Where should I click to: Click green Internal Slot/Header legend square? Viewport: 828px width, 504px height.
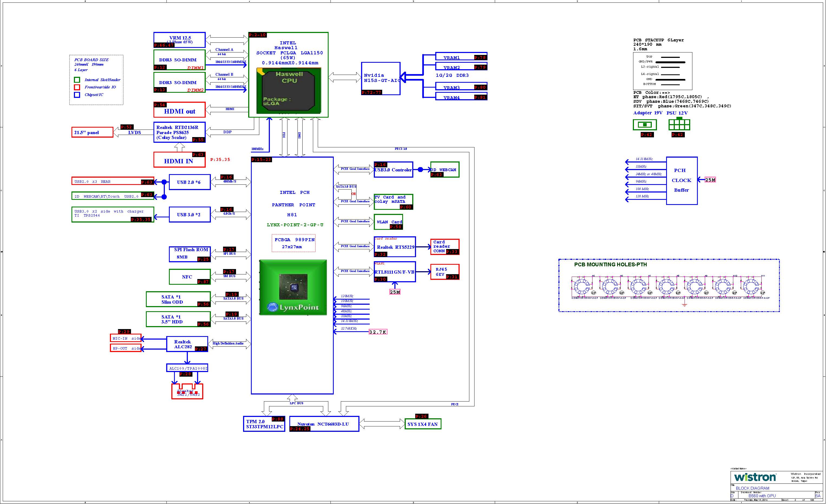pos(77,80)
